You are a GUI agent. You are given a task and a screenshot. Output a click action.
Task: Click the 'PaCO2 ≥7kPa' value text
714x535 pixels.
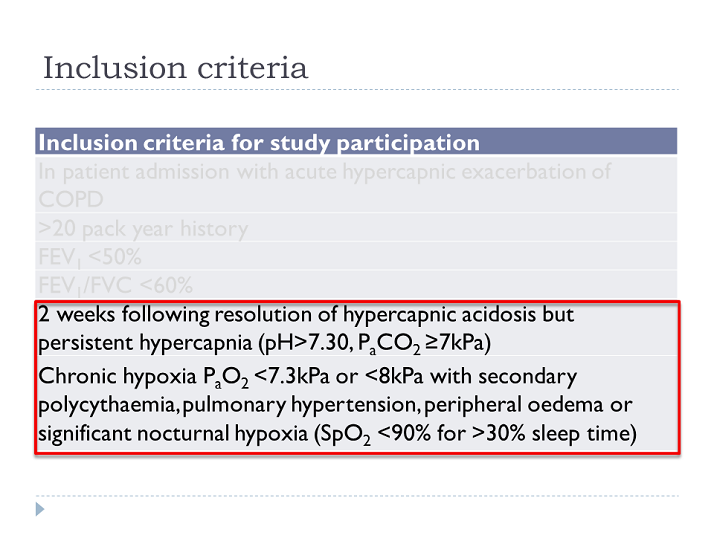424,343
